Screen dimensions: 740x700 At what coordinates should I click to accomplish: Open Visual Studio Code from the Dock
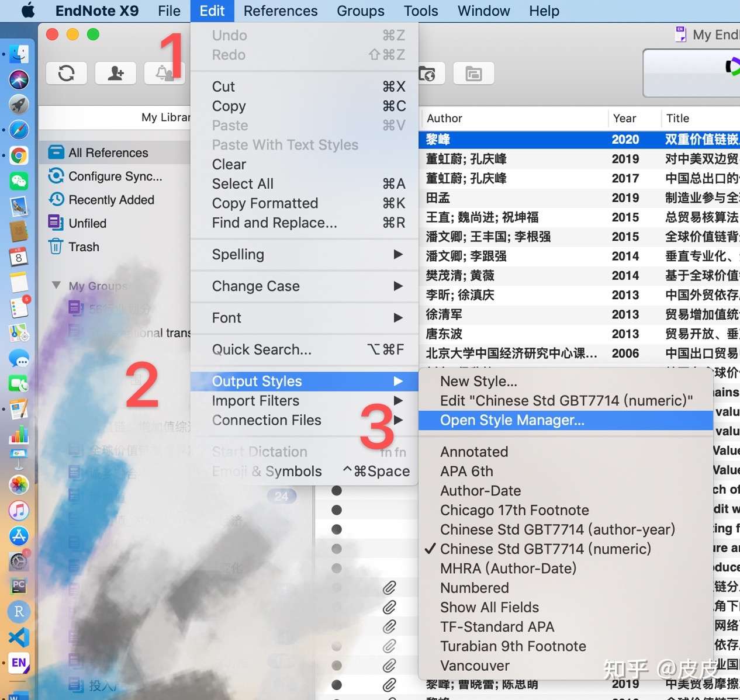click(x=19, y=637)
